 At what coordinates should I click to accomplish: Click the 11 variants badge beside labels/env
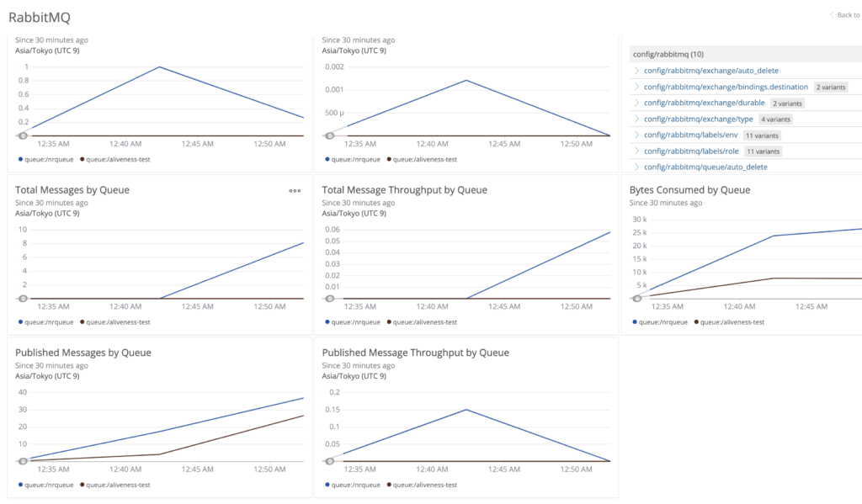pos(762,135)
